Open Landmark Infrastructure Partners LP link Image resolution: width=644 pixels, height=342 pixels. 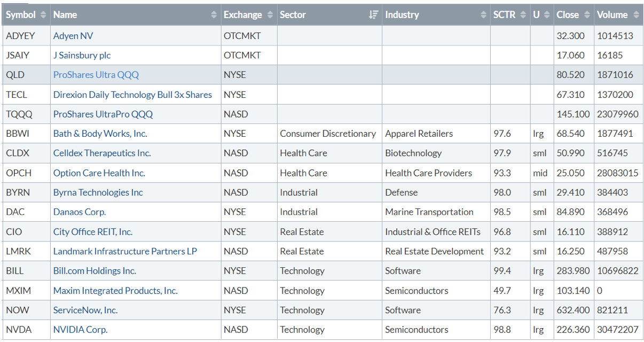[x=125, y=251]
